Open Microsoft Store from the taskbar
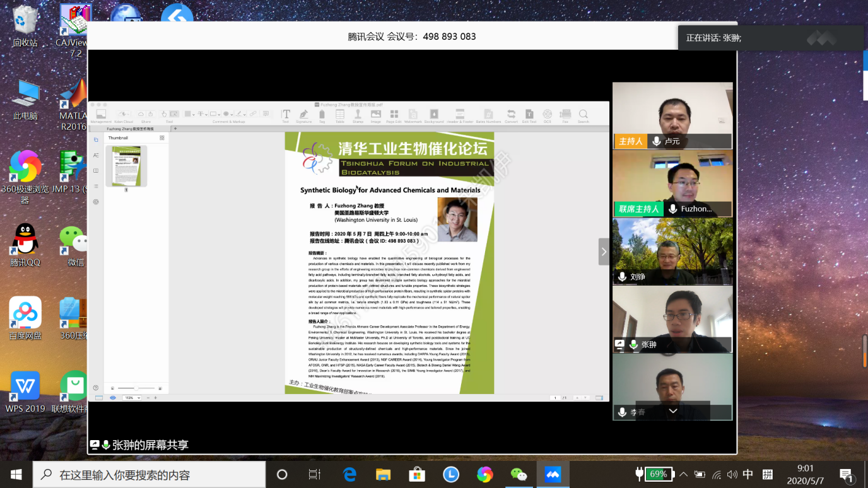 (417, 474)
